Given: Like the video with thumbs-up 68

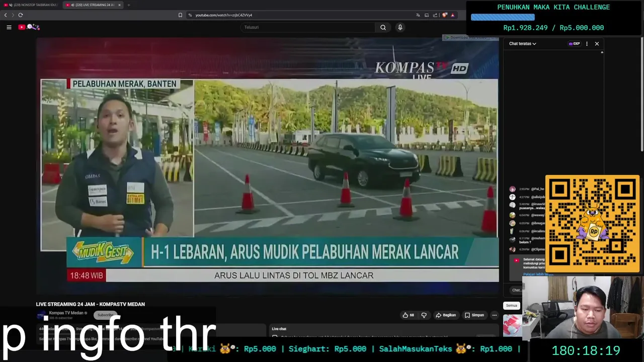Looking at the screenshot, I should tap(408, 315).
